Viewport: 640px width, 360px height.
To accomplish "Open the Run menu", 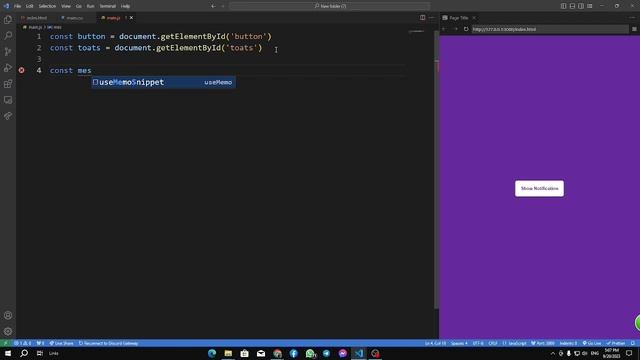I will [x=90, y=6].
